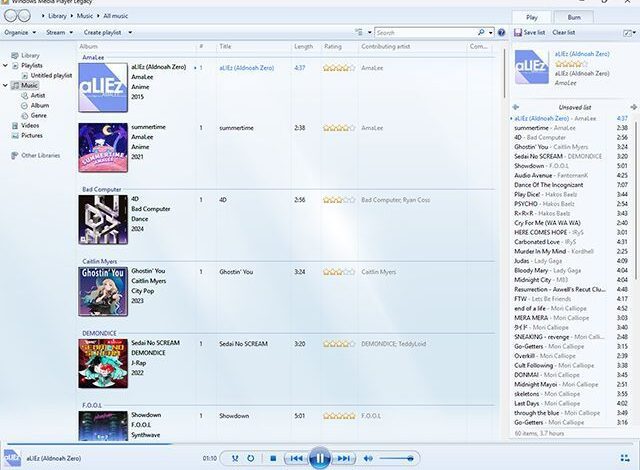
Task: Click the Album icon in navigation tree
Action: click(x=24, y=105)
